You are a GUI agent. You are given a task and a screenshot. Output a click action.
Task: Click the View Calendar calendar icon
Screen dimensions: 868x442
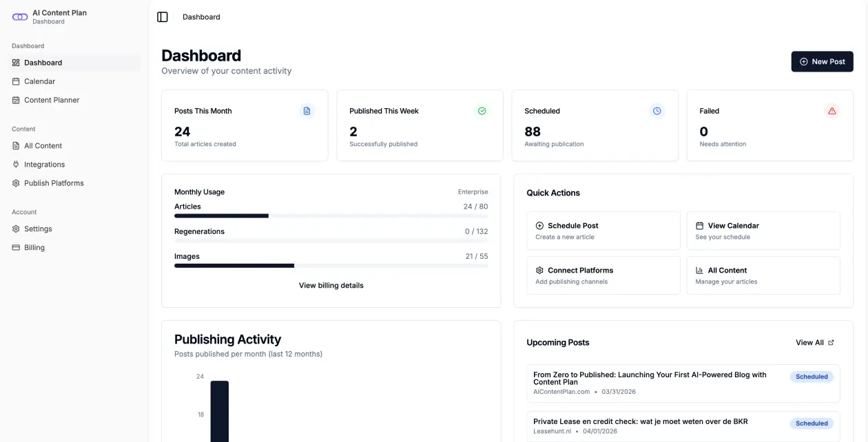click(700, 226)
